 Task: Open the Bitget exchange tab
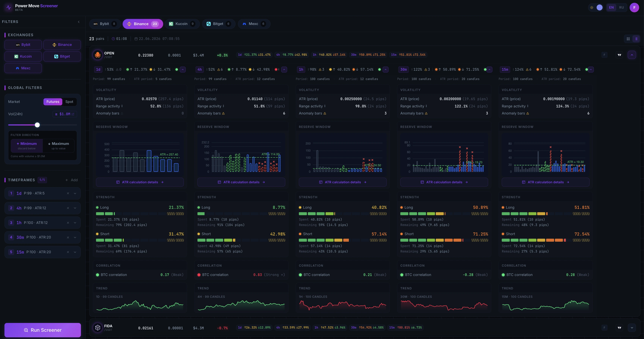click(219, 24)
